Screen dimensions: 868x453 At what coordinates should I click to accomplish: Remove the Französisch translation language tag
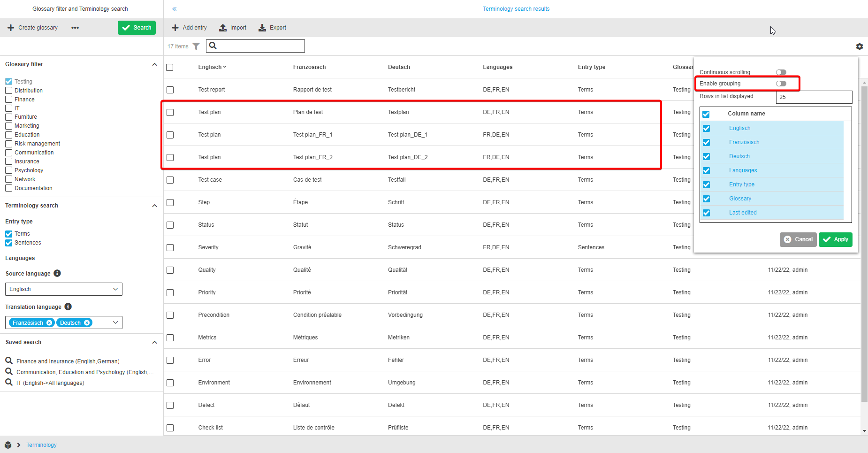[x=49, y=323]
